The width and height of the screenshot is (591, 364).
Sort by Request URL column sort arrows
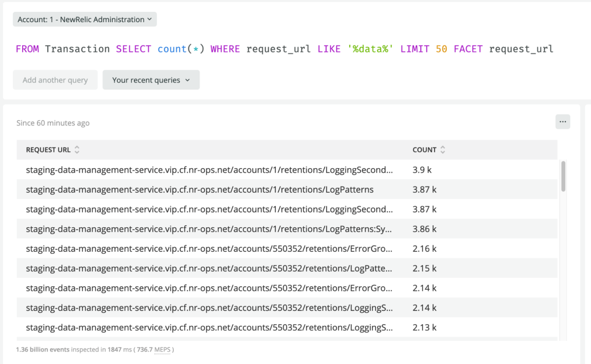(77, 150)
